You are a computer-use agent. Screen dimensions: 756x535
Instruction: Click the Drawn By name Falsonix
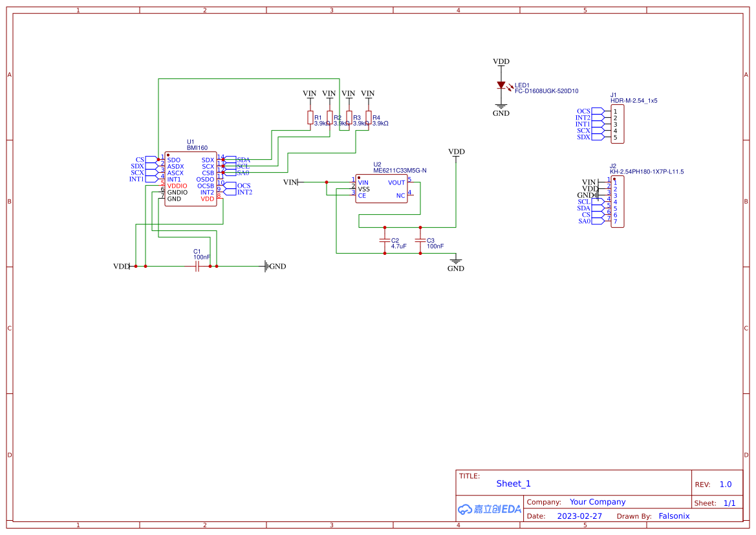click(x=674, y=516)
